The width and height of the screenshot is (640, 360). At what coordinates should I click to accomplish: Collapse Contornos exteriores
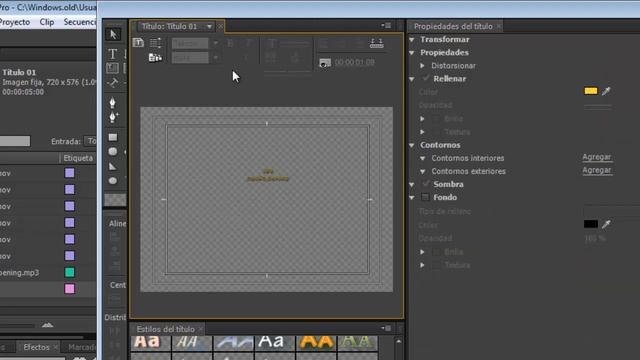(422, 171)
